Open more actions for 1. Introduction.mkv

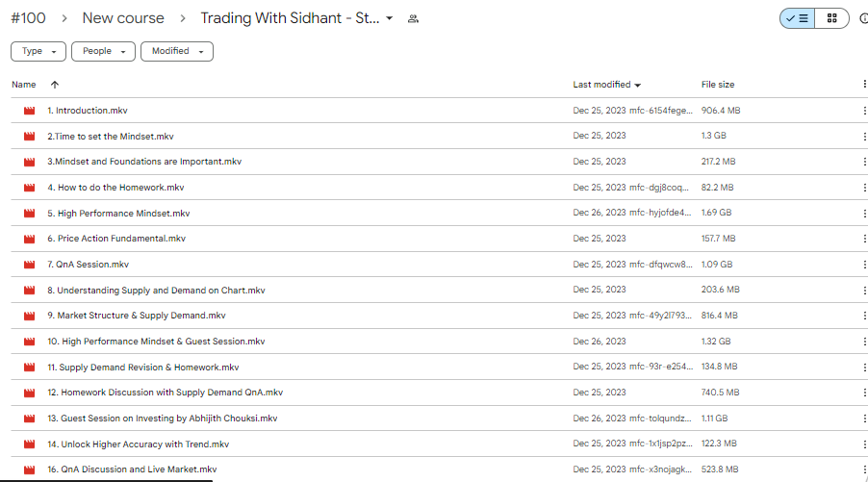864,111
